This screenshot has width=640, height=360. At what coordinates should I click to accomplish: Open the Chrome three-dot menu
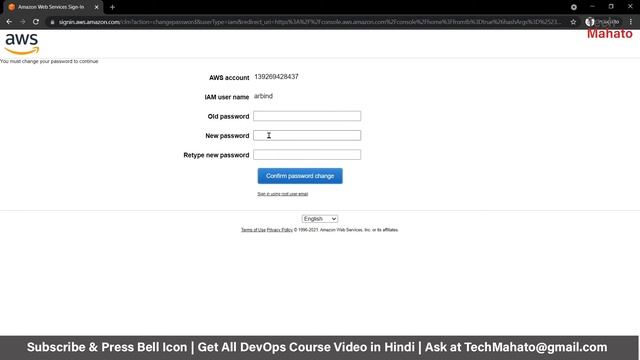coord(631,22)
